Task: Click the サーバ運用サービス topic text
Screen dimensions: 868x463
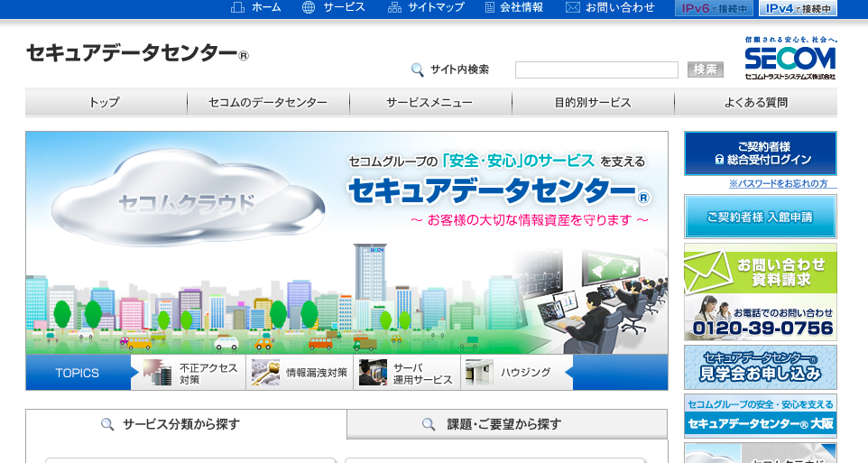Action: [x=423, y=374]
